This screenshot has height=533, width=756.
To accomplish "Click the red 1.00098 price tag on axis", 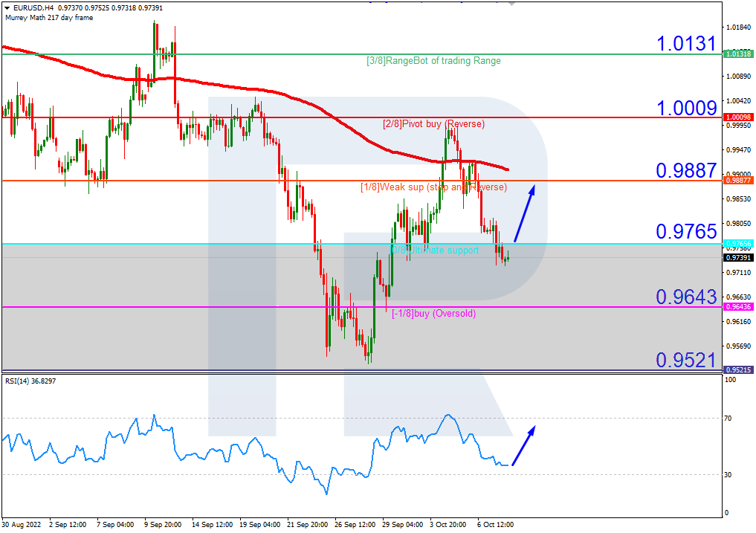I will pos(737,117).
